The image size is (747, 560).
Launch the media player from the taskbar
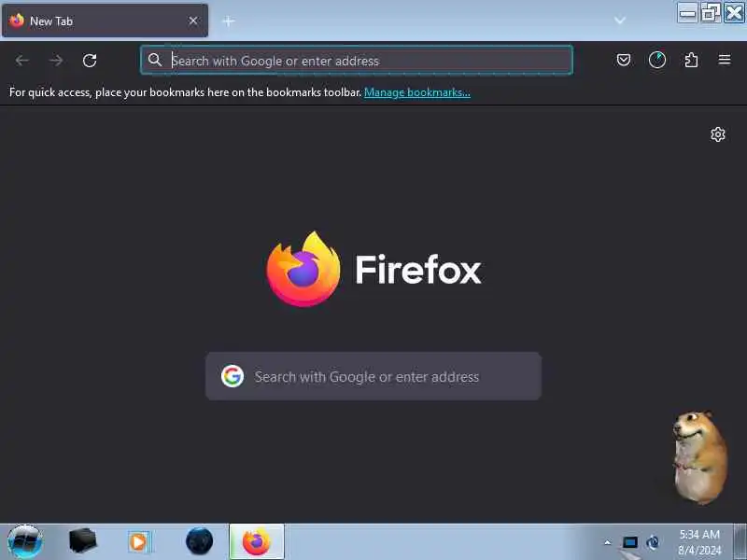click(139, 542)
